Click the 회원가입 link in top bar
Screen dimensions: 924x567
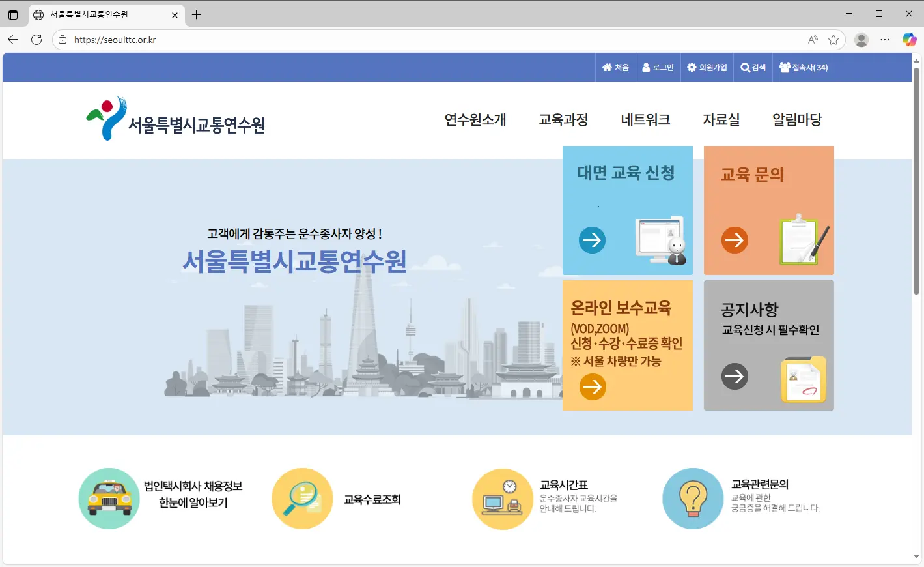point(707,68)
